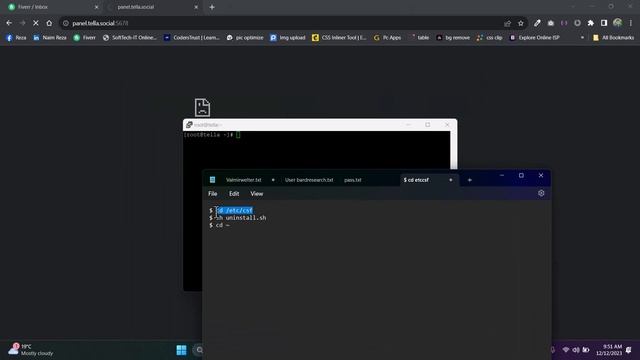Open the Chrome home page icon
This screenshot has width=640, height=360.
coord(49,23)
